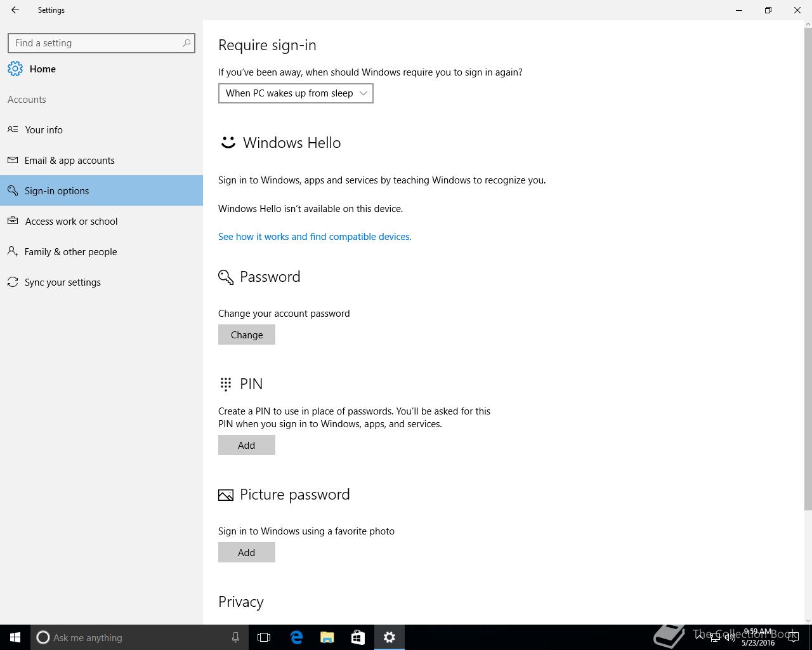The image size is (812, 650).
Task: Click "Windows Hello isn't available on this device."
Action: [x=310, y=208]
